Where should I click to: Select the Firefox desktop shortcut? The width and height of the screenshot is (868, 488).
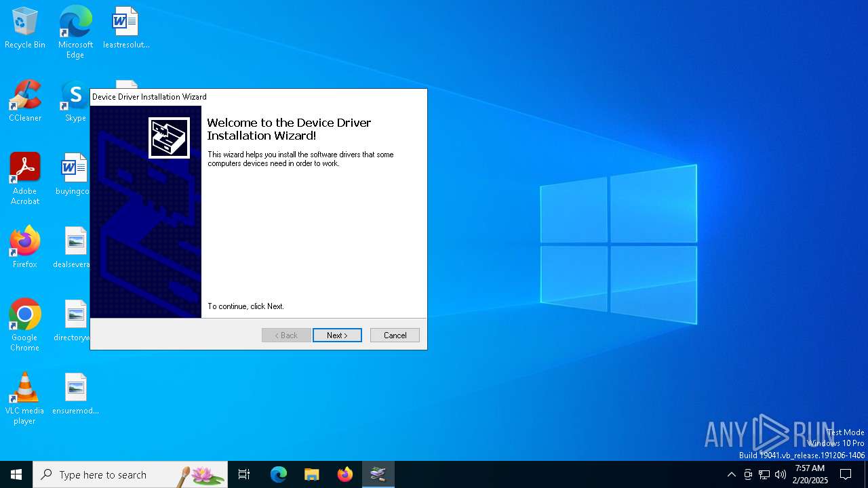[25, 247]
